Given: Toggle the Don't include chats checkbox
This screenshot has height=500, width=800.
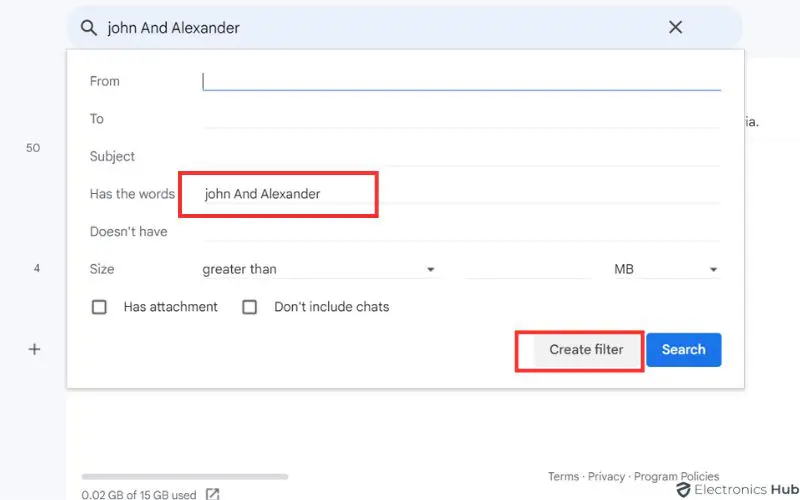Looking at the screenshot, I should point(250,307).
